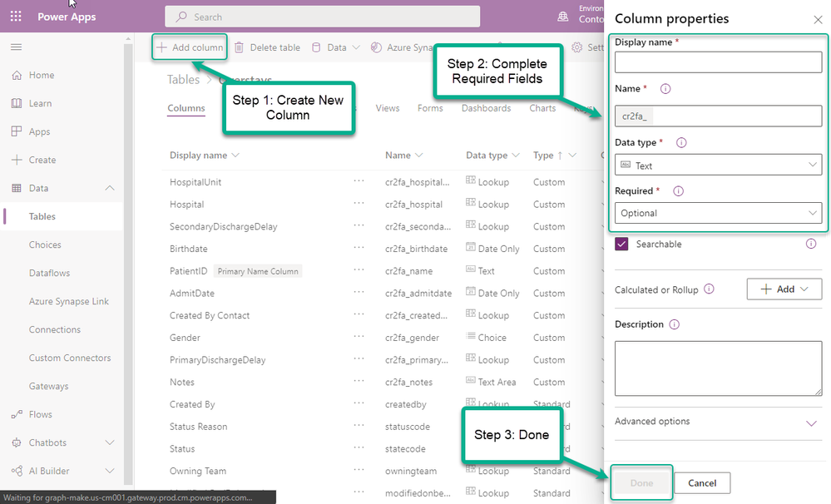Open more options for PatientID row

point(359,270)
